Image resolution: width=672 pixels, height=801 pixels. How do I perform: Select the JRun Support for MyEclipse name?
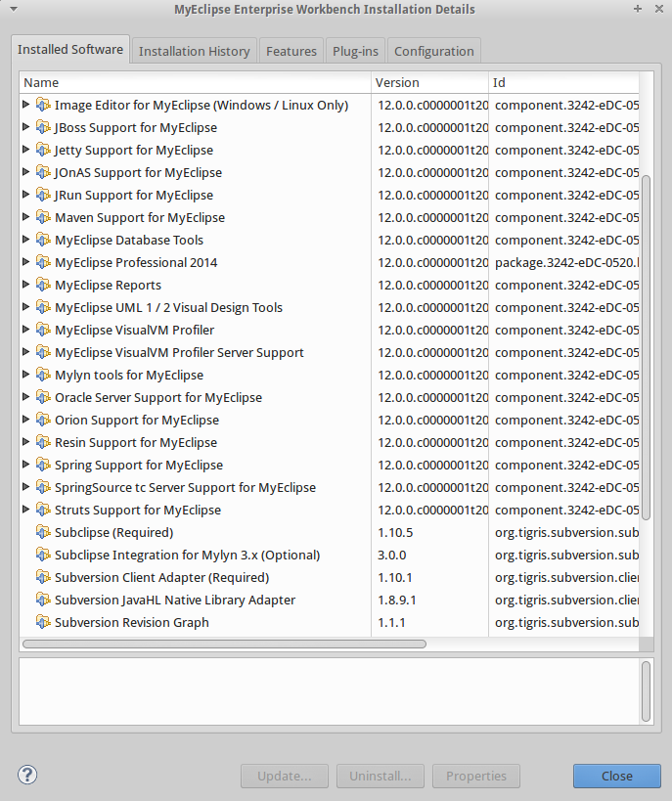click(x=134, y=196)
